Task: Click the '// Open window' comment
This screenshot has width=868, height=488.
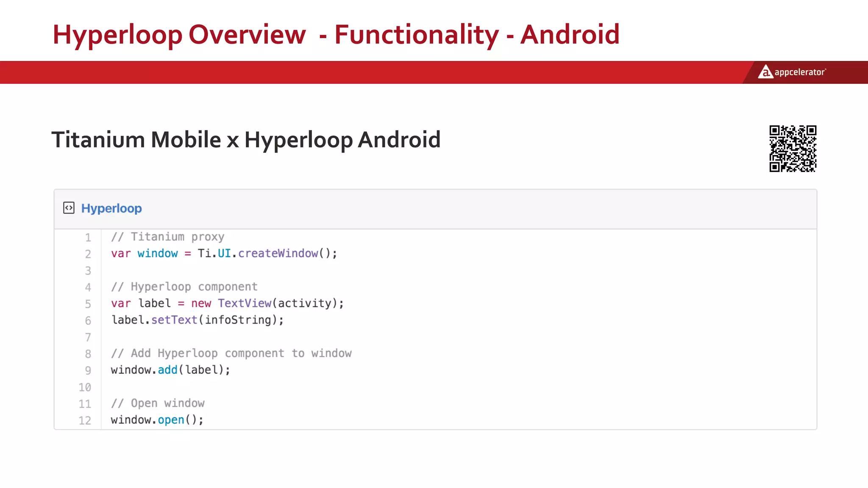Action: click(x=158, y=403)
